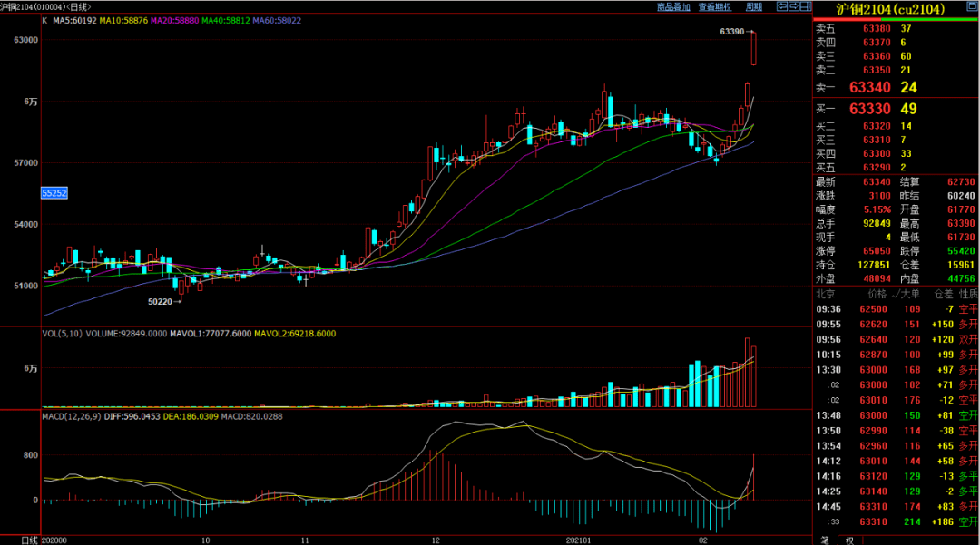Click the MA60 moving average label
Viewport: 980px width, 545px height.
(x=279, y=19)
